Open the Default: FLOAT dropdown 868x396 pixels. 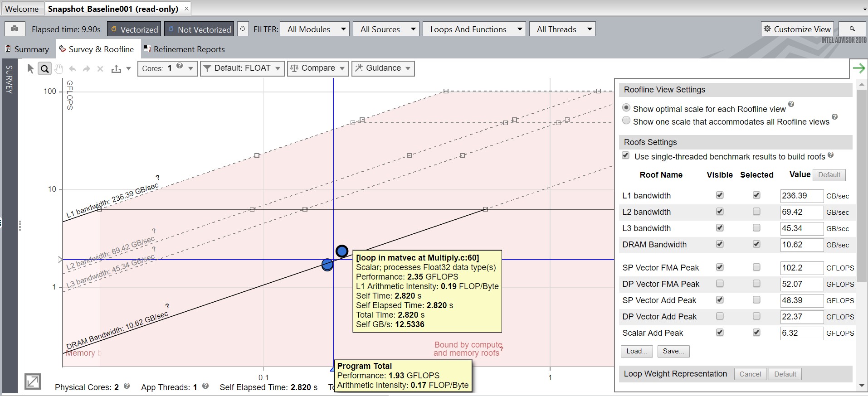pyautogui.click(x=242, y=68)
